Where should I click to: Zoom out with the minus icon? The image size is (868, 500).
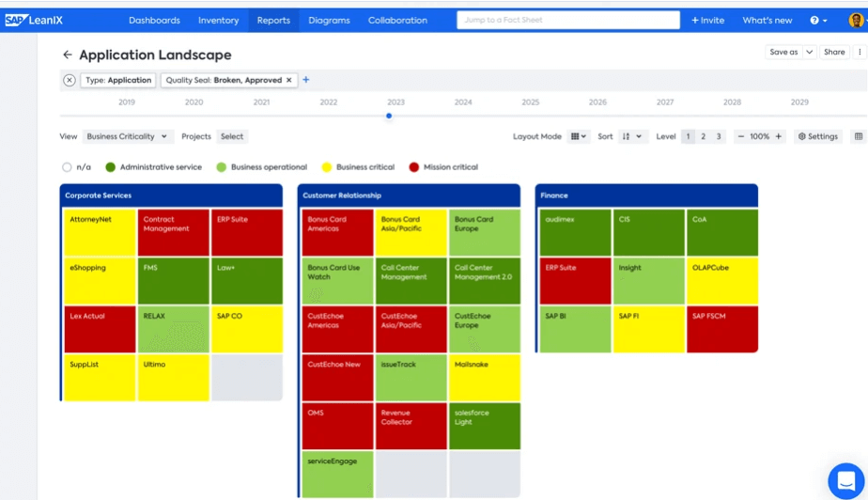[x=741, y=136]
